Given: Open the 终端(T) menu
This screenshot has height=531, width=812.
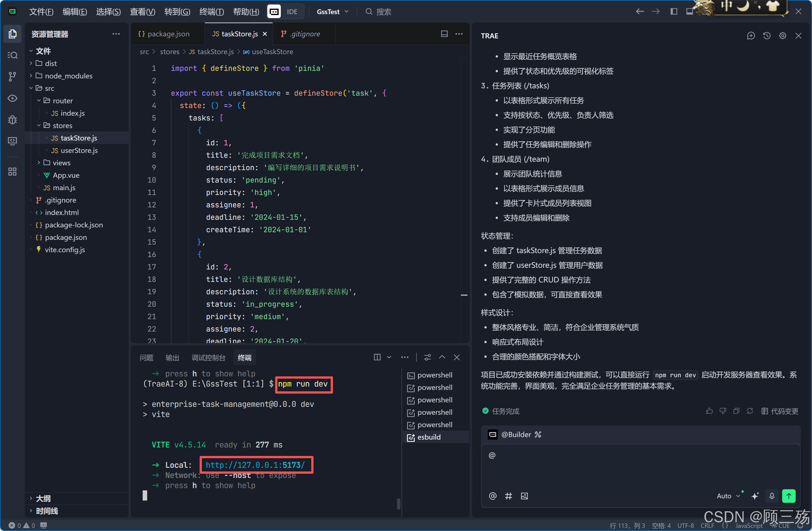Looking at the screenshot, I should pos(211,12).
